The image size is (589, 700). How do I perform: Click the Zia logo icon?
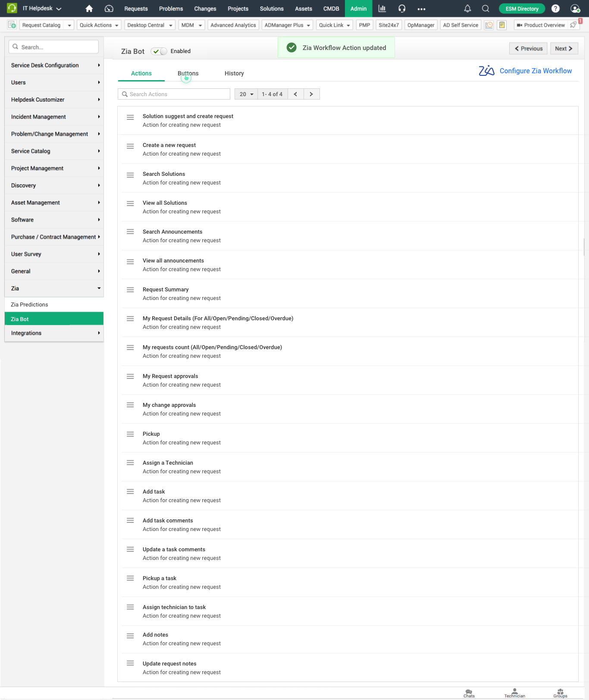coord(486,71)
